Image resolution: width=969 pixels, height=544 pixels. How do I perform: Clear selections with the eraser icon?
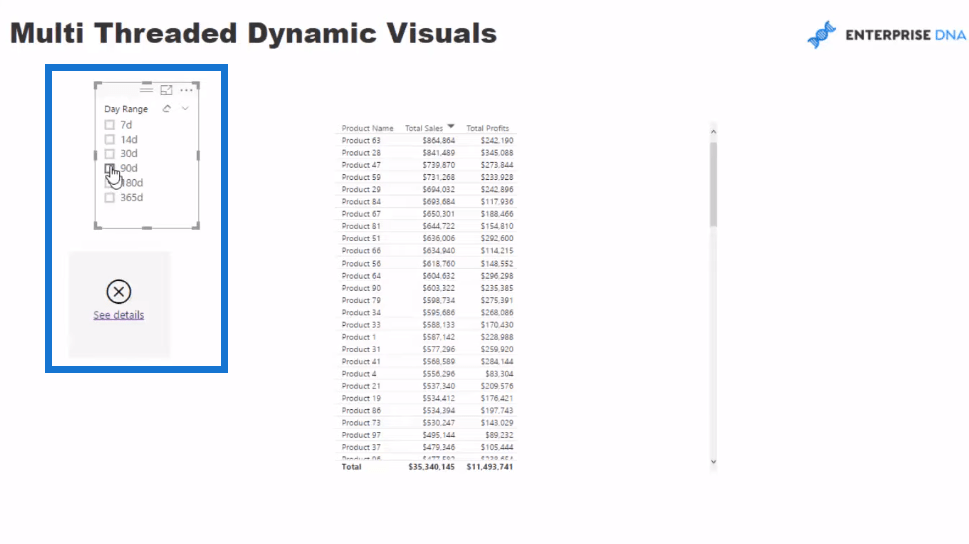point(167,109)
